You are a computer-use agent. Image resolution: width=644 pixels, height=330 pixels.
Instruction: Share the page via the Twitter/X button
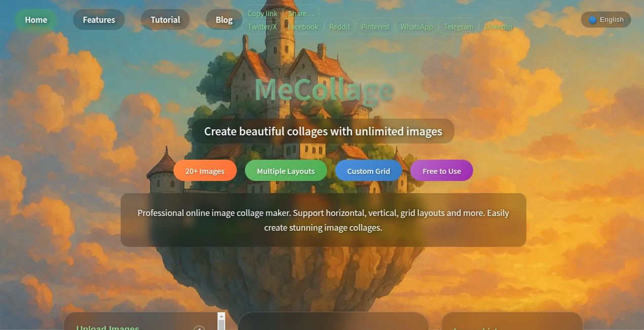262,26
